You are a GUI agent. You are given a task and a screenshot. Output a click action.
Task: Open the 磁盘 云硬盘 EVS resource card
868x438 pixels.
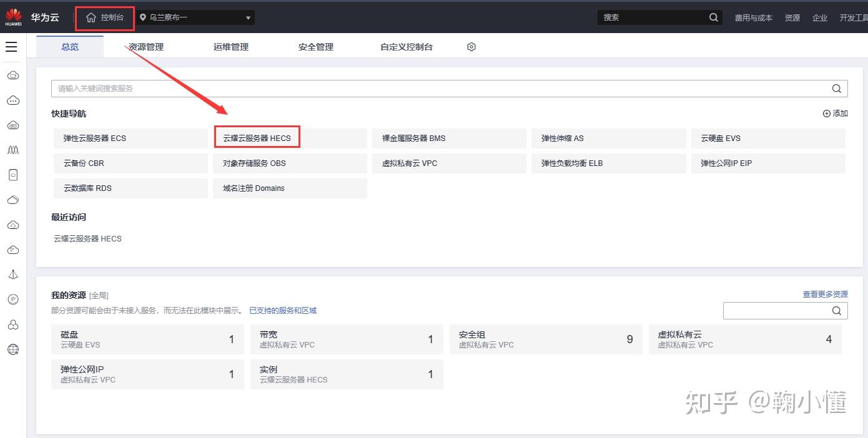147,339
